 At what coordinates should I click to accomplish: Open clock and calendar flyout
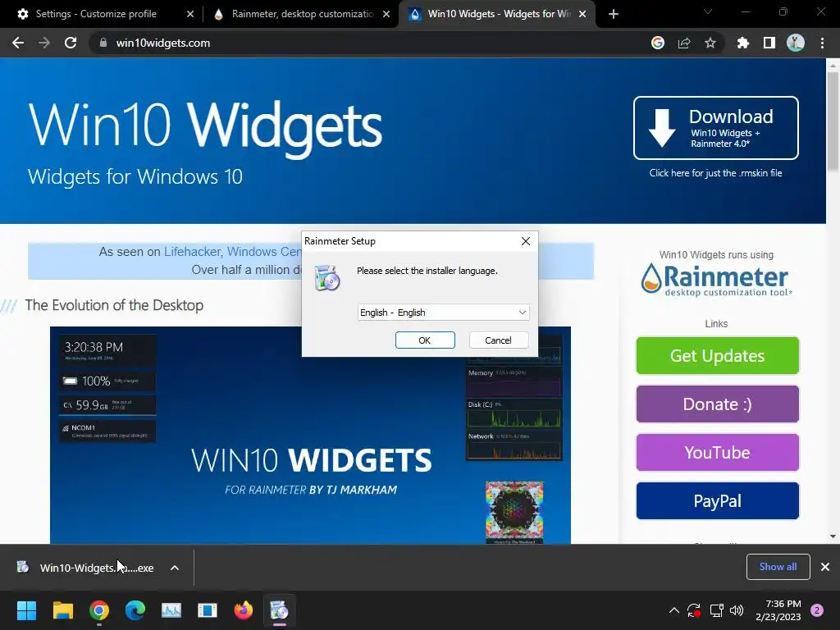point(778,610)
